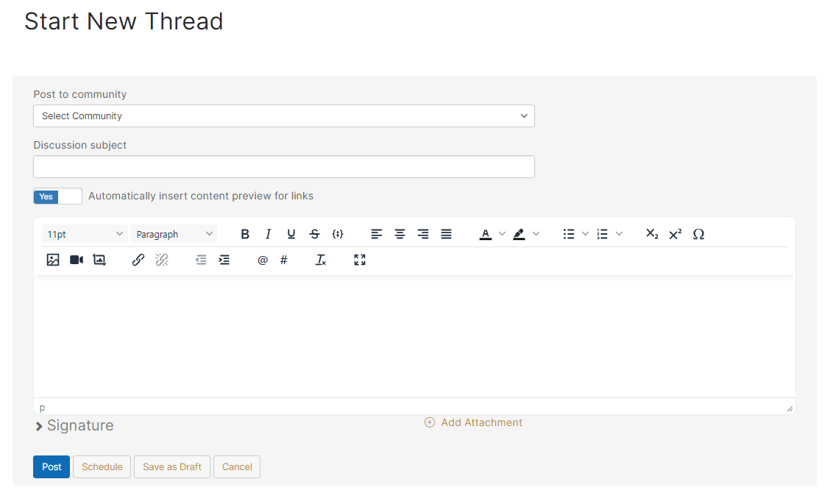Insert an image into the post

[53, 260]
